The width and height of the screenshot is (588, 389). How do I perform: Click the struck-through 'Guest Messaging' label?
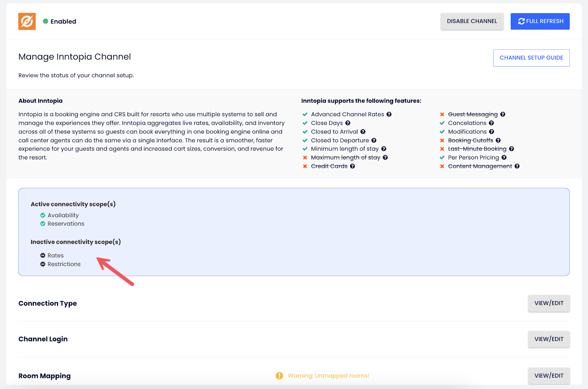coord(473,114)
